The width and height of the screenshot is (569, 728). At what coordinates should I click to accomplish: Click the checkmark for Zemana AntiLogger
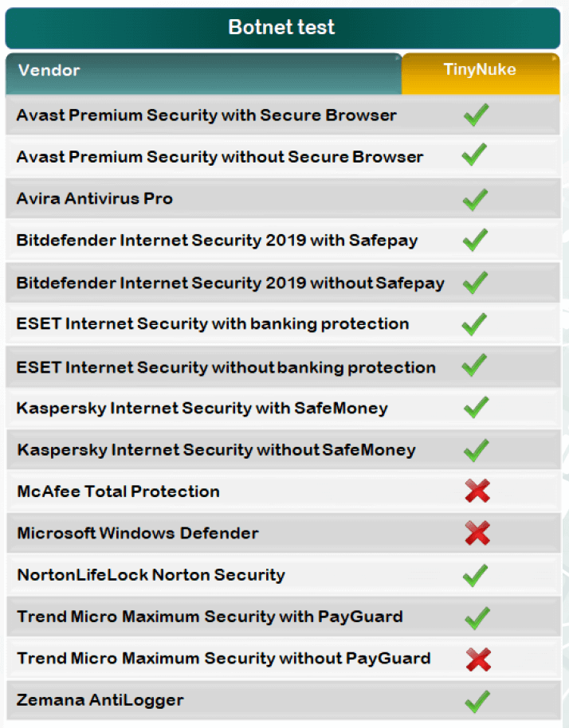tap(476, 701)
